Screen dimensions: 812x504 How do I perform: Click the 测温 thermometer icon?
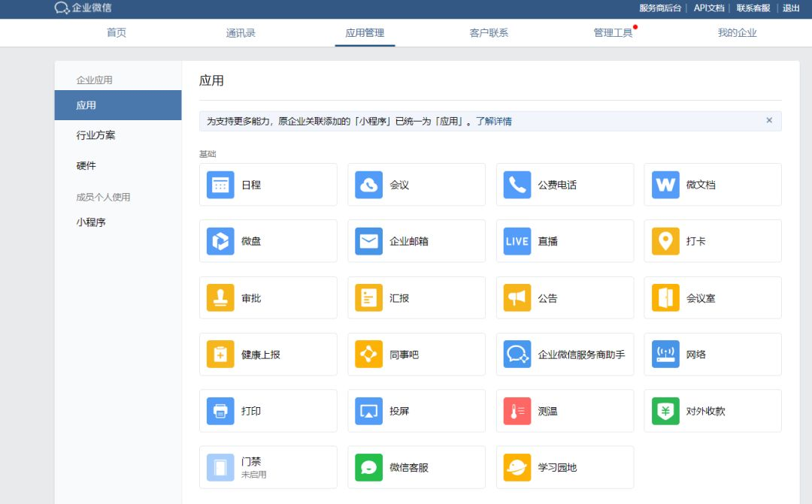(x=517, y=411)
